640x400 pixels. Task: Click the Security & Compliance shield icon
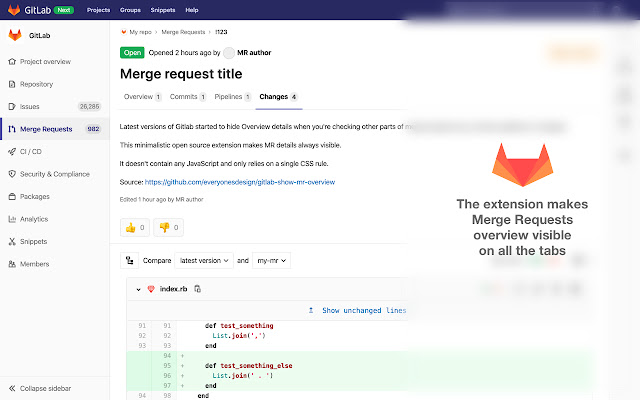click(12, 174)
